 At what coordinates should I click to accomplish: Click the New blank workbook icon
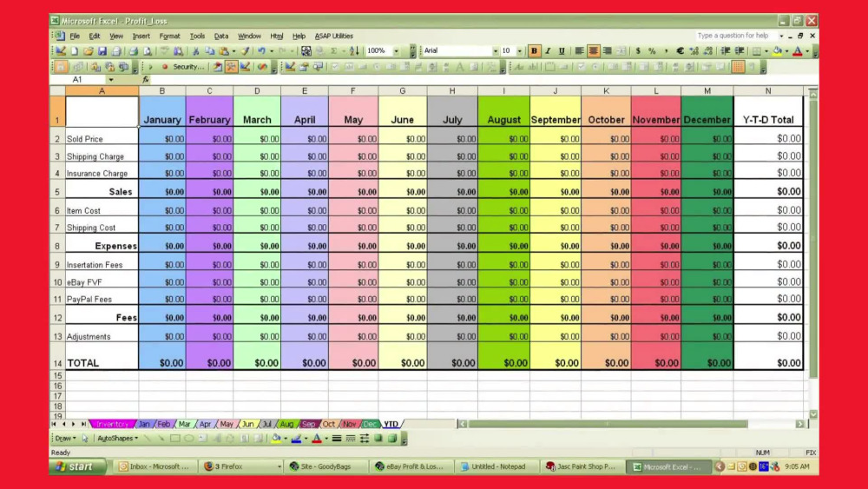click(x=75, y=51)
